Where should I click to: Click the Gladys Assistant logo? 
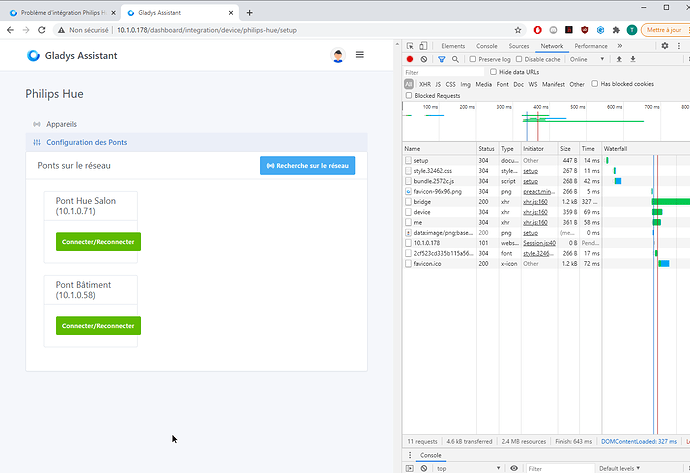[72, 55]
